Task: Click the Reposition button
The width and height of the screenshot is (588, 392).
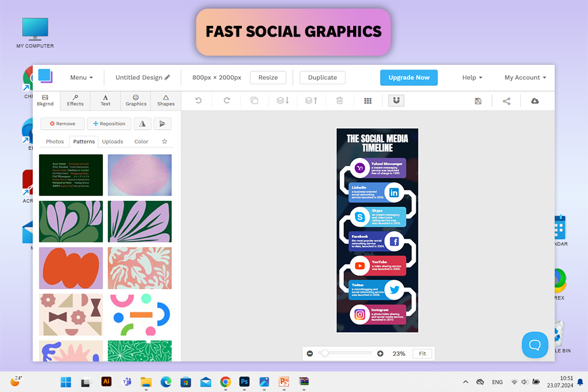Action: tap(109, 123)
